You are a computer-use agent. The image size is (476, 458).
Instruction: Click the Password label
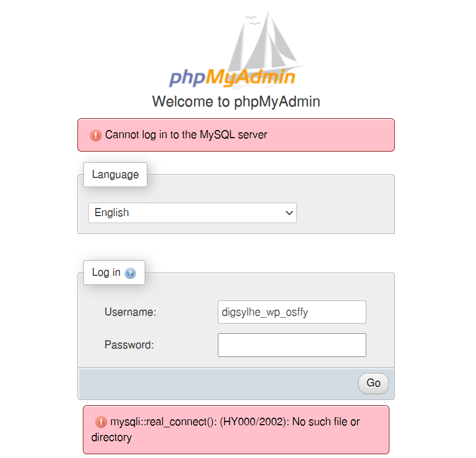[x=129, y=345]
